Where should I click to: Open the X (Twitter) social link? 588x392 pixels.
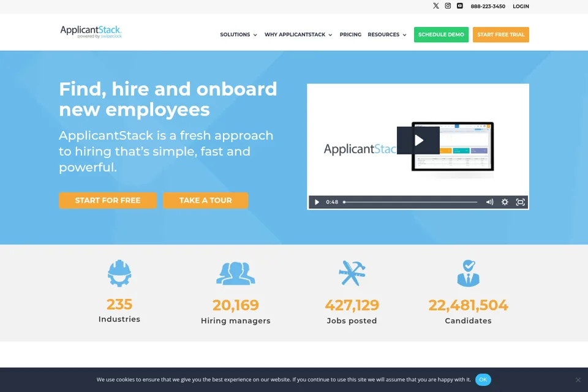[x=435, y=6]
